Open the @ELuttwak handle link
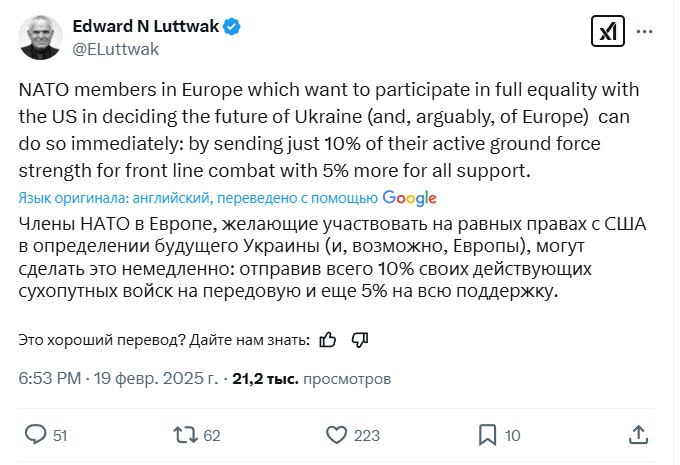This screenshot has width=680, height=465. tap(116, 48)
